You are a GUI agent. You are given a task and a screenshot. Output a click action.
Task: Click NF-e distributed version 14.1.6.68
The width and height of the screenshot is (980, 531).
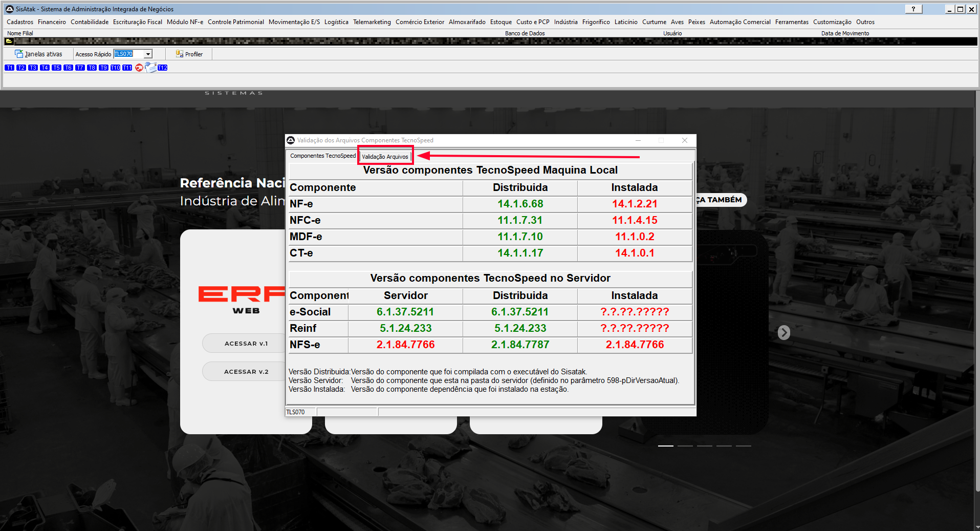(x=520, y=204)
